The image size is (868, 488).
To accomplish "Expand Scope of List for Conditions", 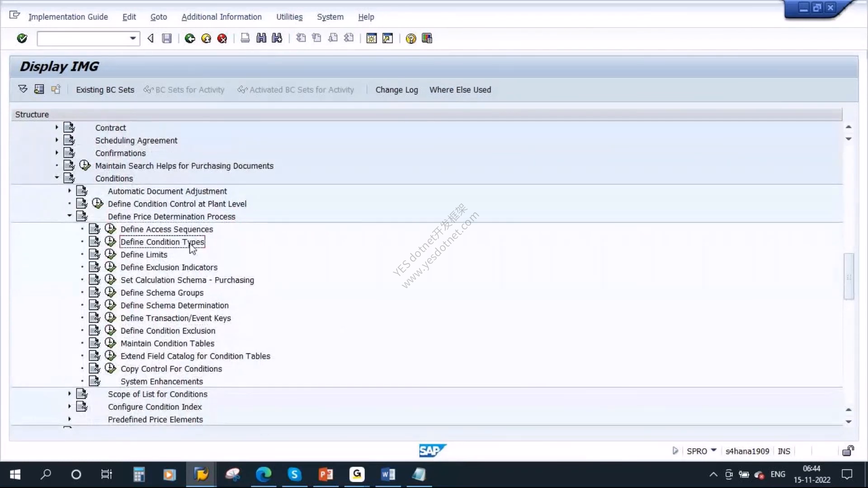I will pos(70,394).
